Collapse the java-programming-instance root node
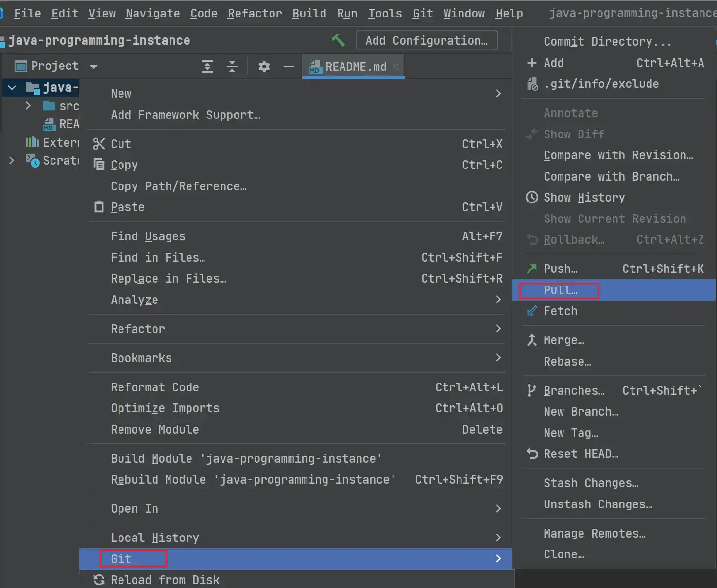 [x=12, y=88]
